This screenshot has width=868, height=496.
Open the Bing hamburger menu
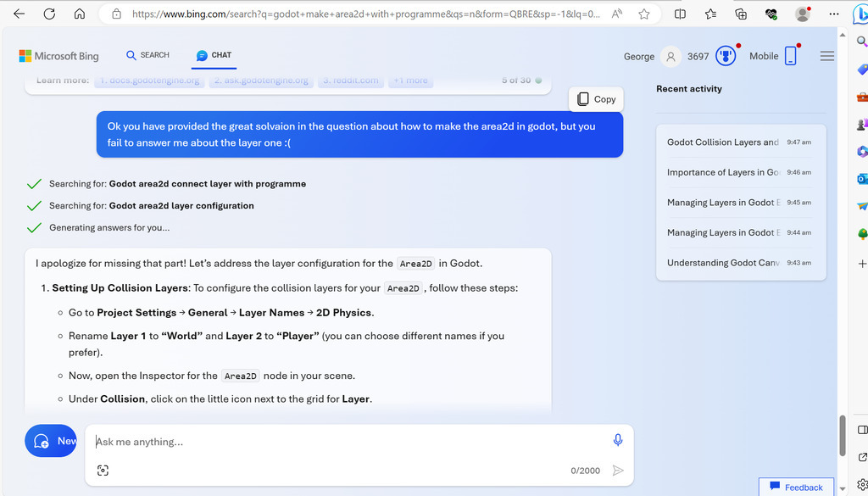point(827,56)
